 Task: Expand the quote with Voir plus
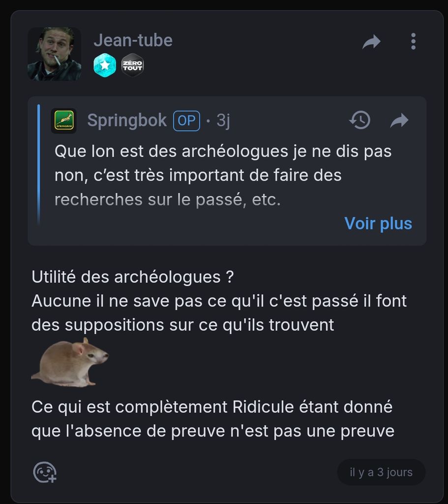tap(378, 223)
